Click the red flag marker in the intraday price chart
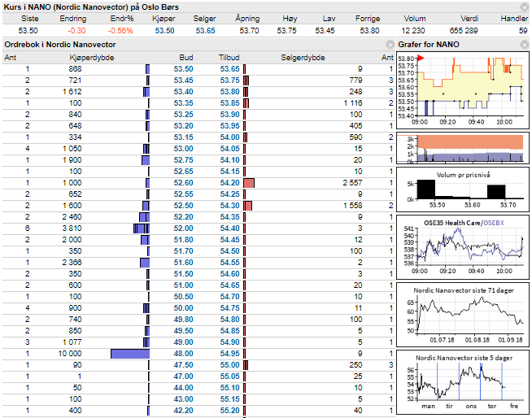The image size is (532, 418). click(x=421, y=59)
